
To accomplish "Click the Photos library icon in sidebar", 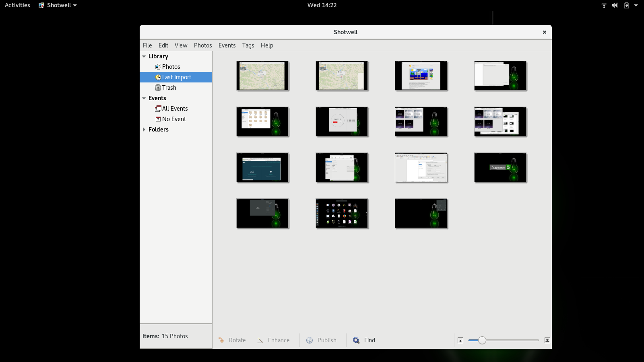I will (158, 67).
